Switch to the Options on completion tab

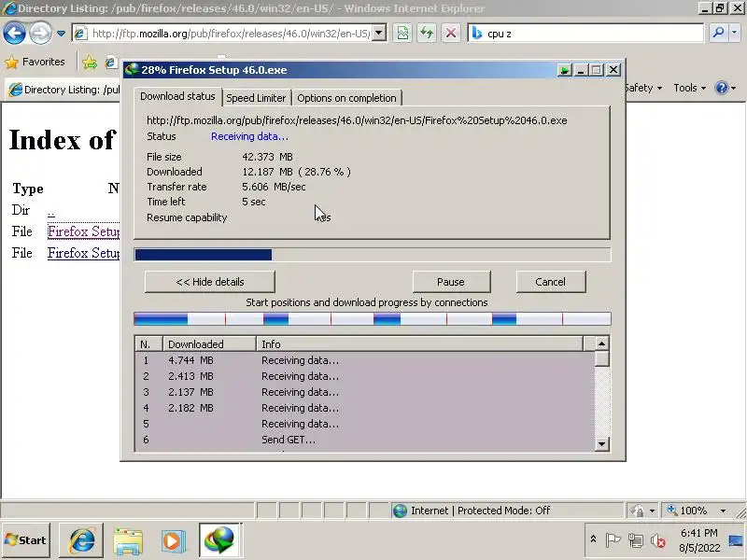(x=346, y=98)
